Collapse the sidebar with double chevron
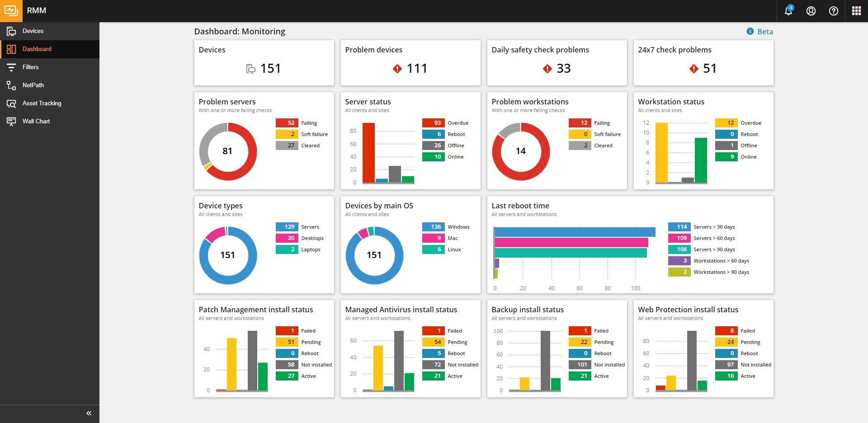 pos(89,413)
